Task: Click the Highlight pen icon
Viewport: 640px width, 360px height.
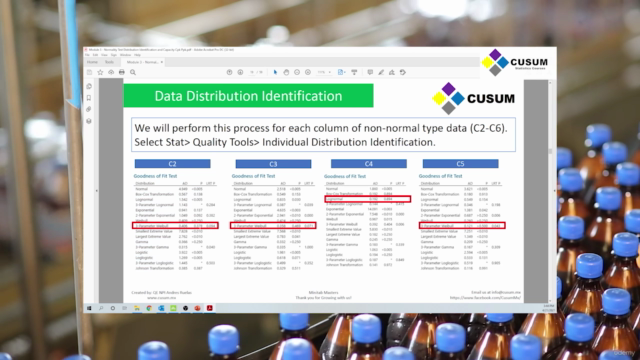Action: (381, 72)
